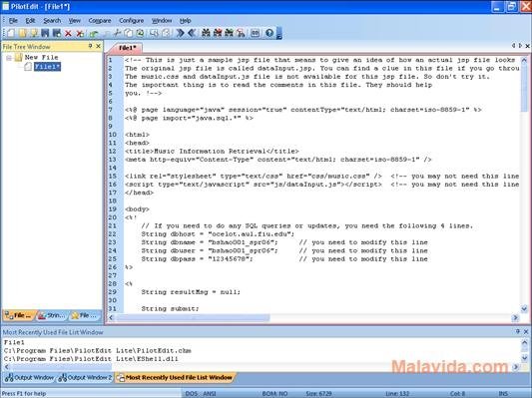The height and width of the screenshot is (398, 532).
Task: Open the Compare menu
Action: 100,21
